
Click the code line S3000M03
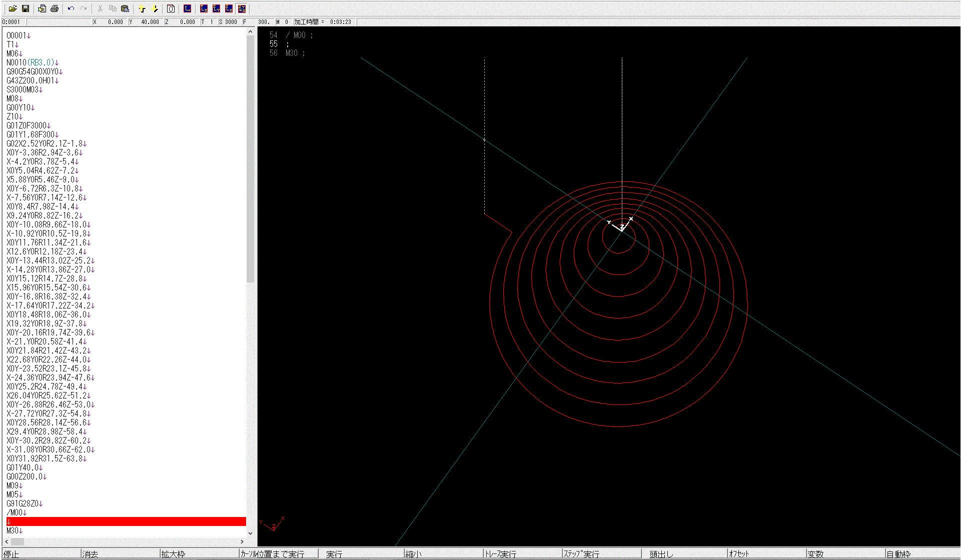pyautogui.click(x=25, y=89)
